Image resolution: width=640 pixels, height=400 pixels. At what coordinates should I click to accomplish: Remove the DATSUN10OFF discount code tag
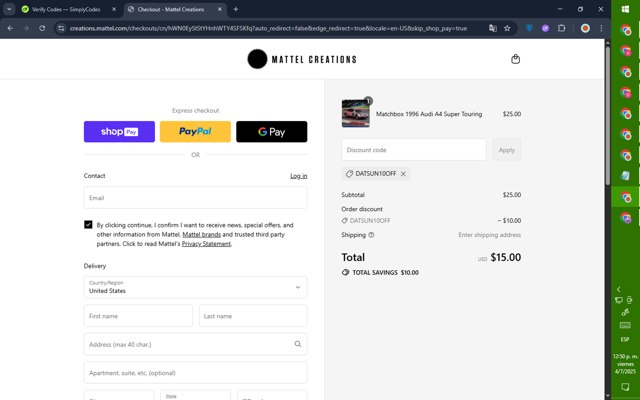pos(403,174)
